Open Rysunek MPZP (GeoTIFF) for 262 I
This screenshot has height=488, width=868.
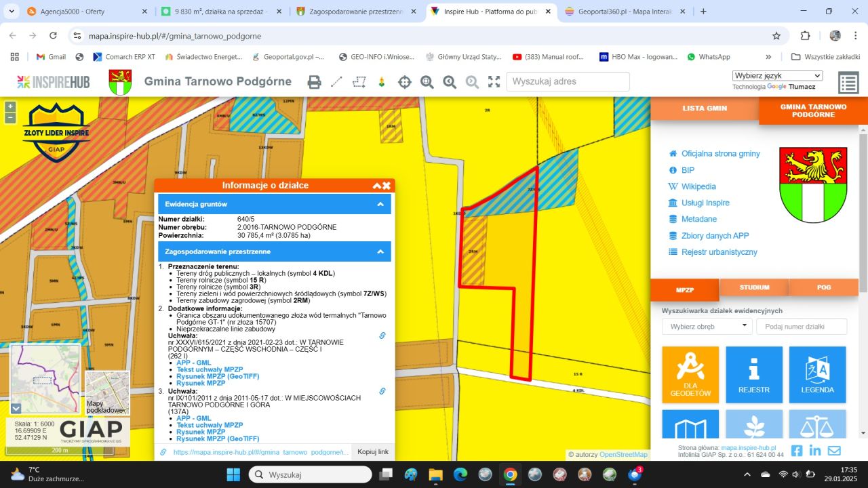click(x=218, y=376)
